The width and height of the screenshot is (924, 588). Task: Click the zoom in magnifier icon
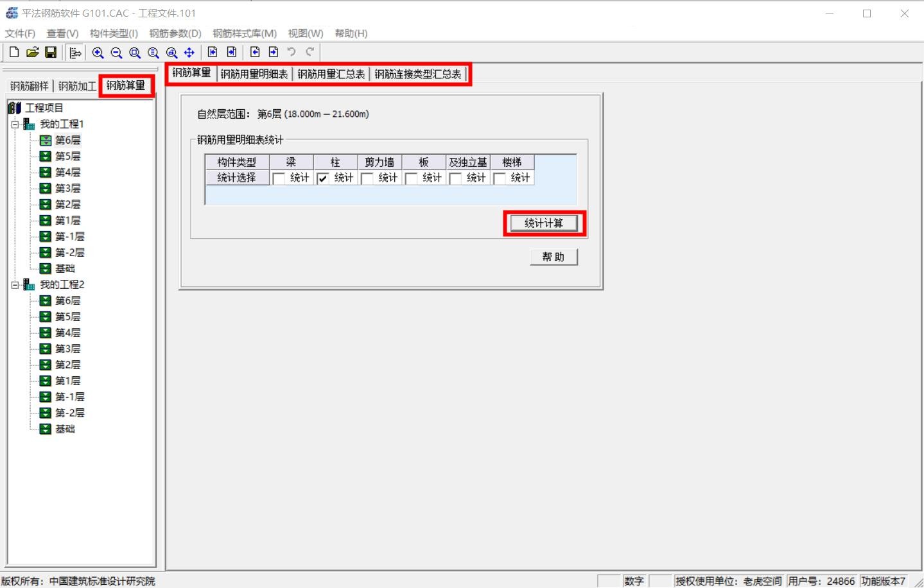[x=98, y=53]
